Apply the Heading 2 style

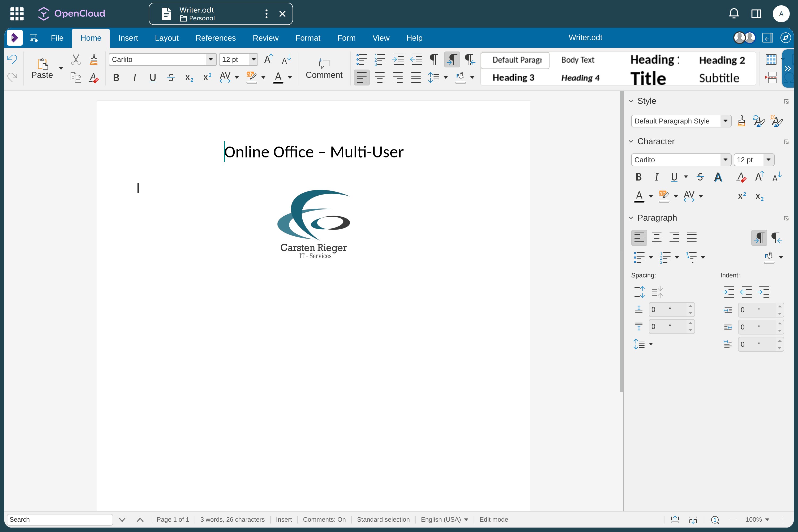pos(722,60)
